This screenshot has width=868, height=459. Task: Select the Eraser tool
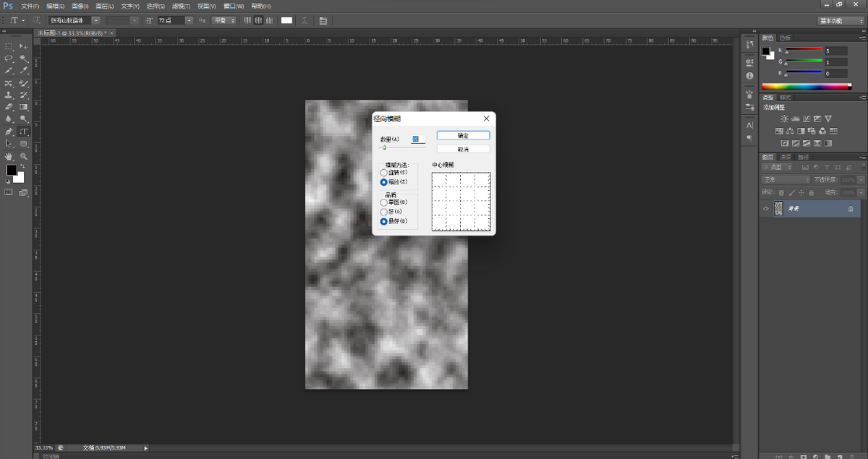(9, 107)
